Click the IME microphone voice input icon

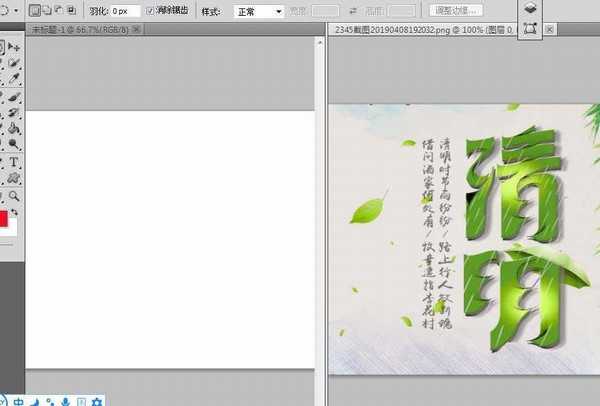click(65, 400)
